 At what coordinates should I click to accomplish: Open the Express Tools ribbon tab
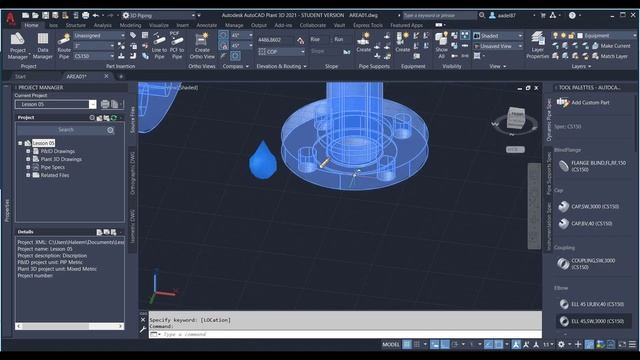point(368,25)
